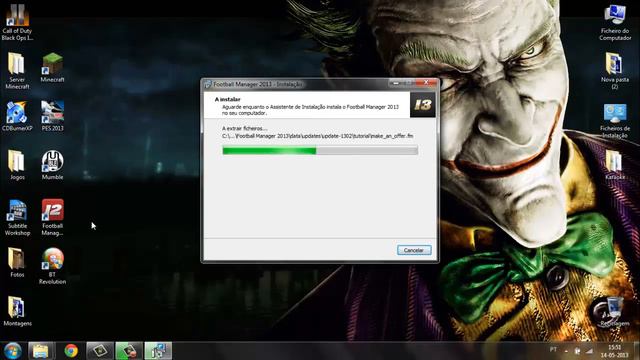
Task: Open the Montagens folder
Action: pos(17,311)
